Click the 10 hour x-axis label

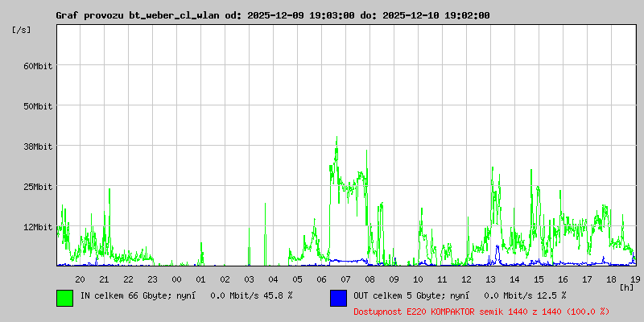click(x=418, y=279)
